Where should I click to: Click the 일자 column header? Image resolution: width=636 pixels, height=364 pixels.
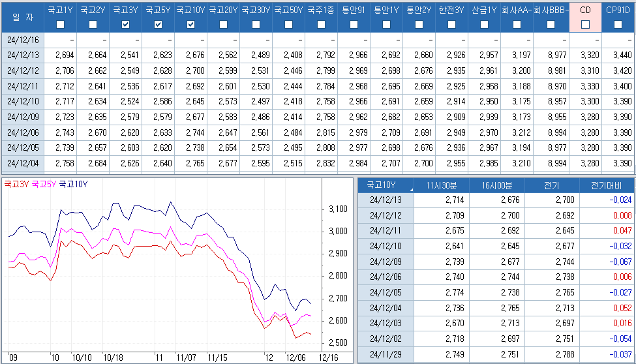[23, 16]
